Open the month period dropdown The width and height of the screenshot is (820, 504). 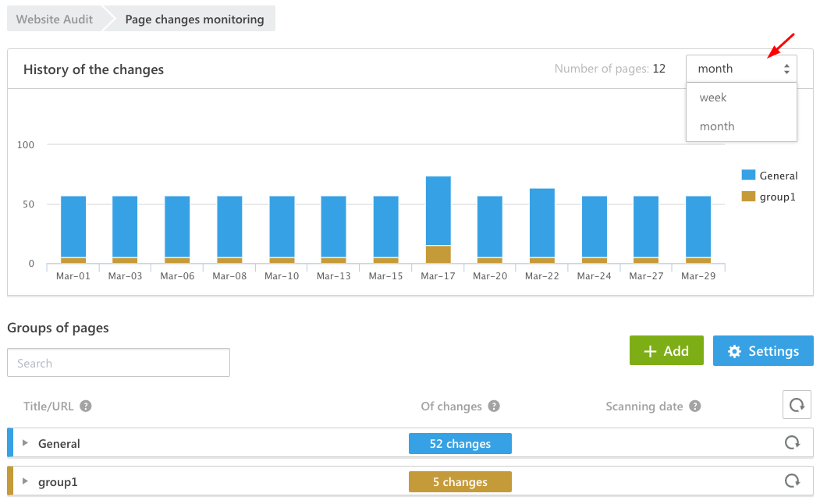[x=741, y=69]
